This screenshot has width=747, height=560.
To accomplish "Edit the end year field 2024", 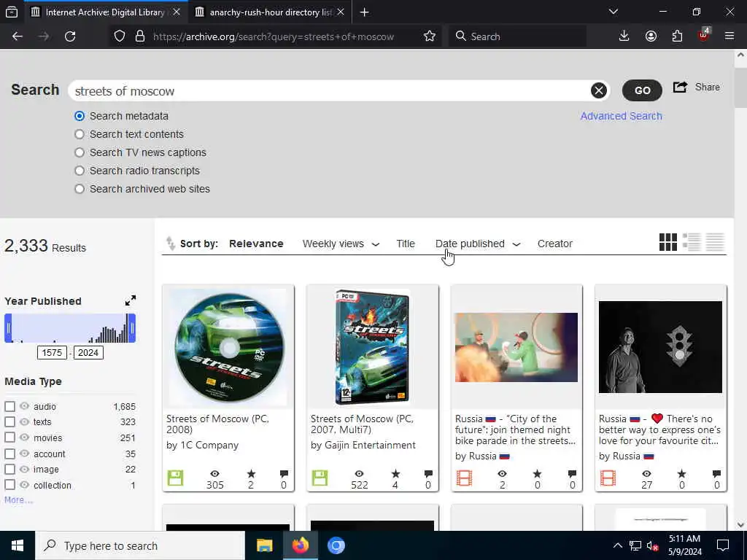I will pyautogui.click(x=88, y=353).
